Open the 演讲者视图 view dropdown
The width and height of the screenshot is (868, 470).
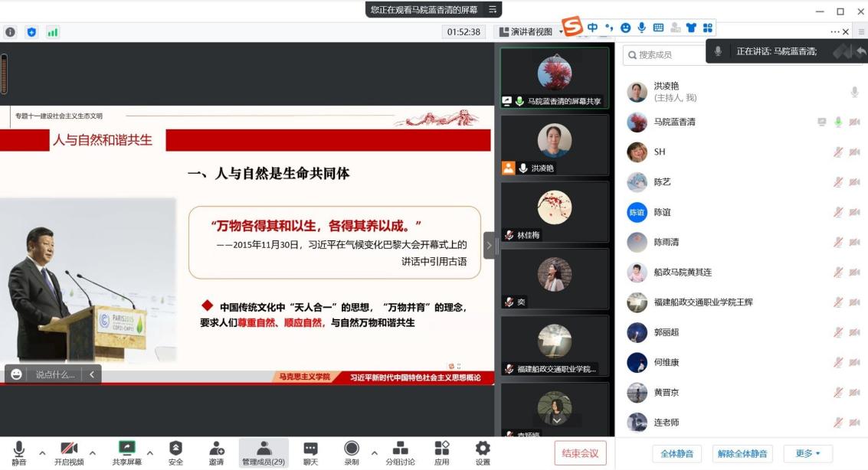pyautogui.click(x=530, y=32)
